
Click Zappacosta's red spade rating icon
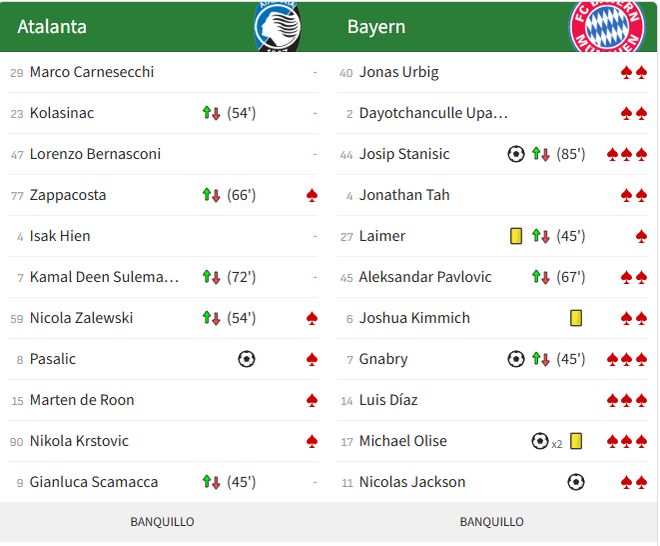tap(312, 195)
